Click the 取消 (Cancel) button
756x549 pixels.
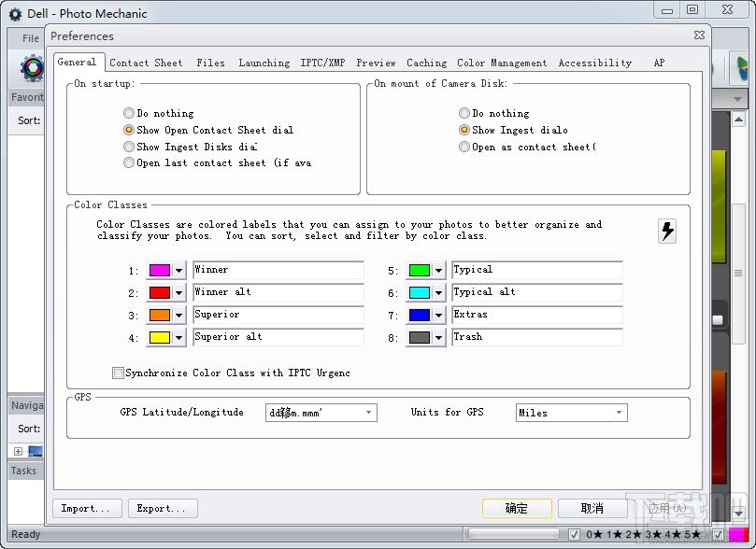pyautogui.click(x=592, y=508)
